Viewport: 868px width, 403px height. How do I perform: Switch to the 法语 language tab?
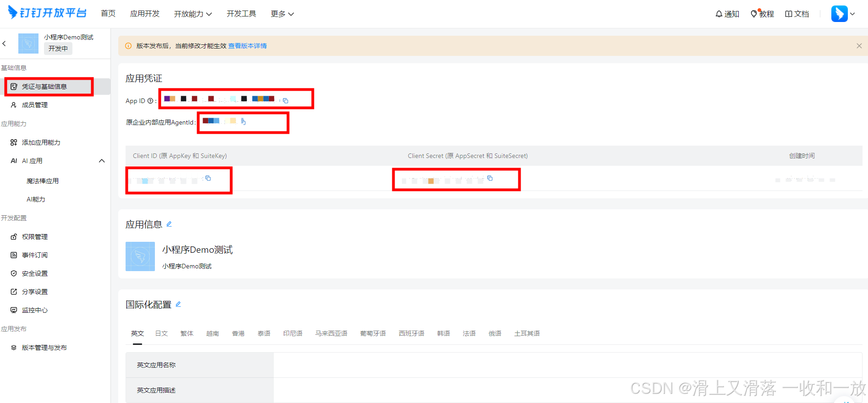click(469, 333)
